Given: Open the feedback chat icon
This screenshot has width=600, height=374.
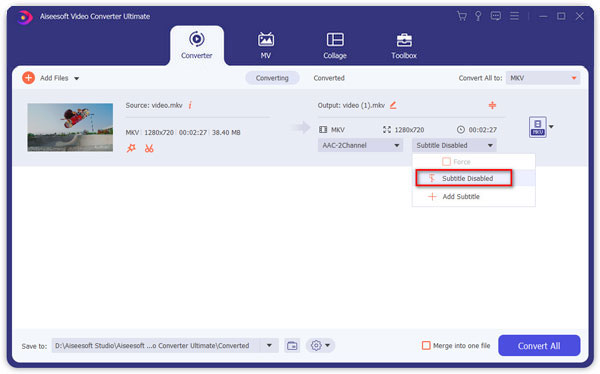Looking at the screenshot, I should [496, 16].
